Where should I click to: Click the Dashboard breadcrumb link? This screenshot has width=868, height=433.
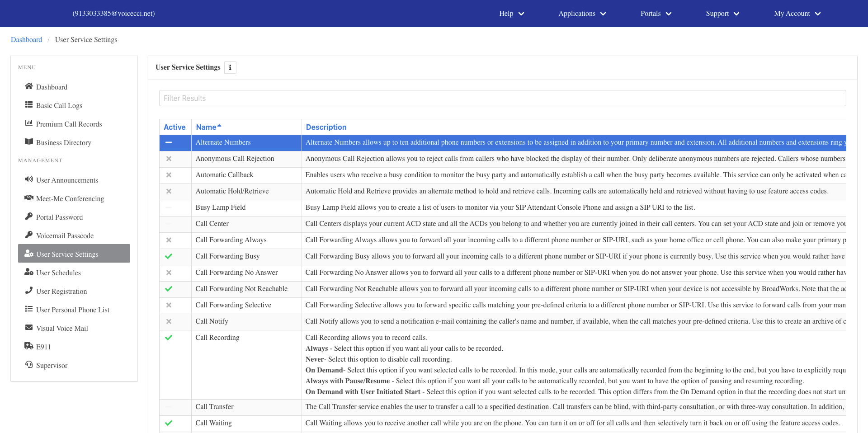click(26, 40)
